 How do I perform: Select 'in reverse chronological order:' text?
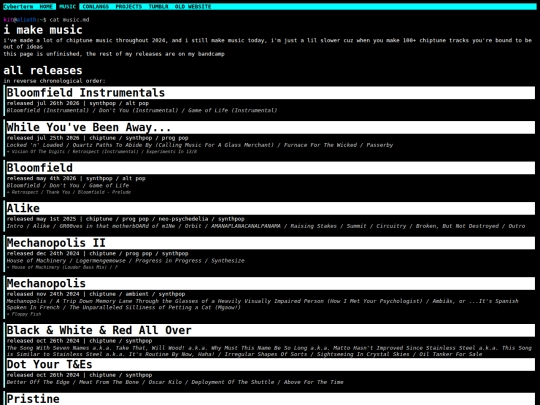(x=54, y=81)
